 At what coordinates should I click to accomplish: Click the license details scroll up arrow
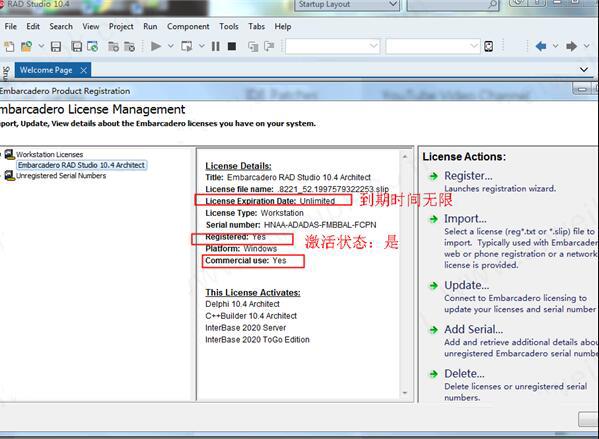click(x=405, y=157)
